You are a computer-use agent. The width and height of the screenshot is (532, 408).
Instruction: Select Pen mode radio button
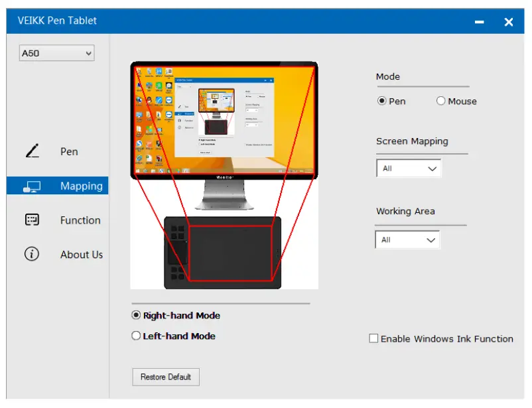pos(382,102)
